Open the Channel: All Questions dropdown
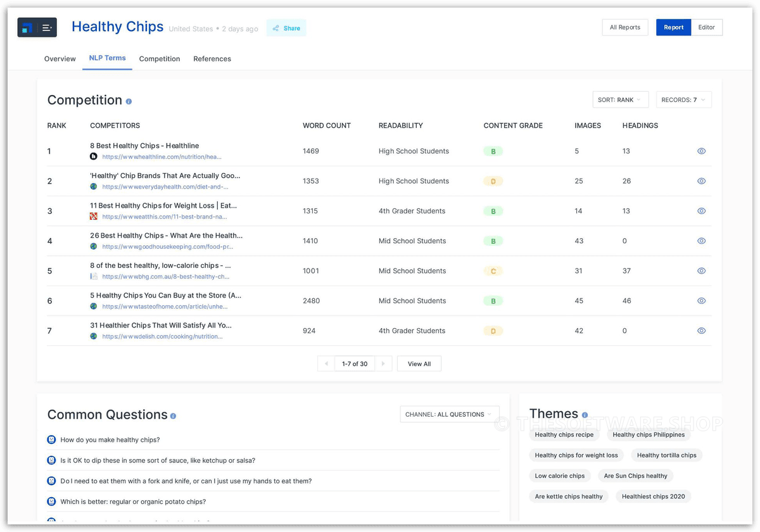The image size is (760, 532). click(x=450, y=414)
